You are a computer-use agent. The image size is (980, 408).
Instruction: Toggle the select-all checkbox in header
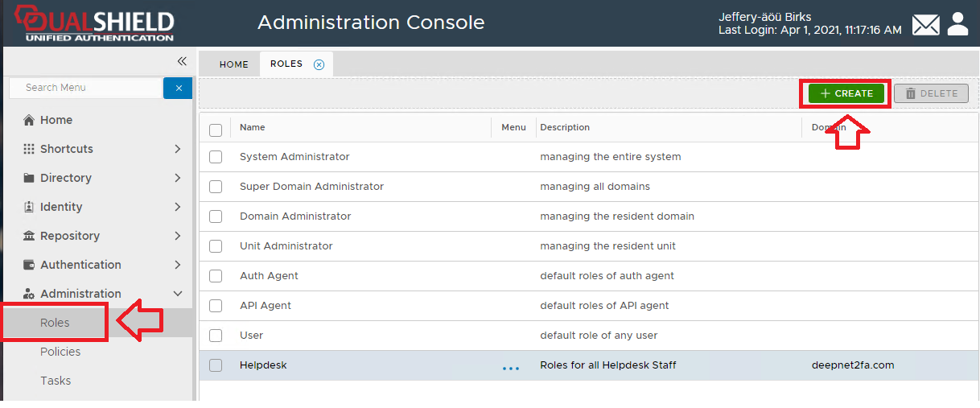[x=216, y=130]
